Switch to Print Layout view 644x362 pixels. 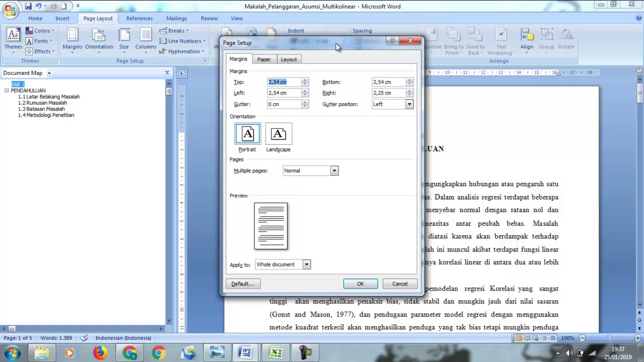[x=518, y=338]
